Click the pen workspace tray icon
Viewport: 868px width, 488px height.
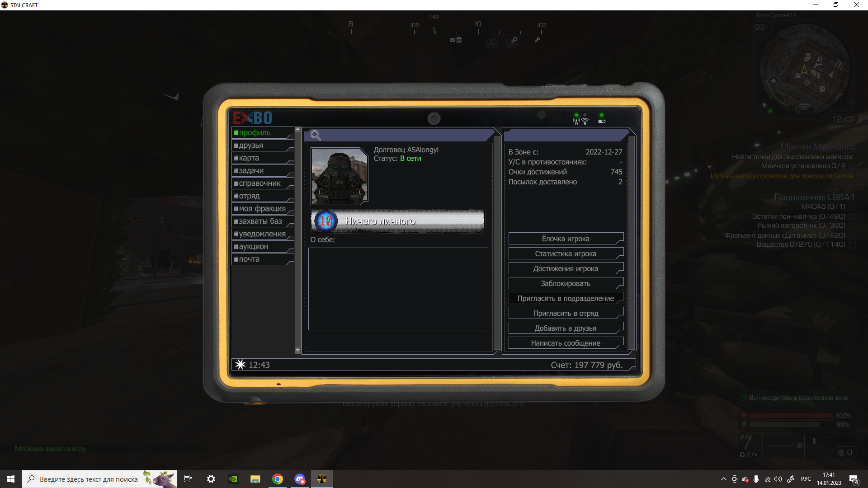pyautogui.click(x=791, y=479)
